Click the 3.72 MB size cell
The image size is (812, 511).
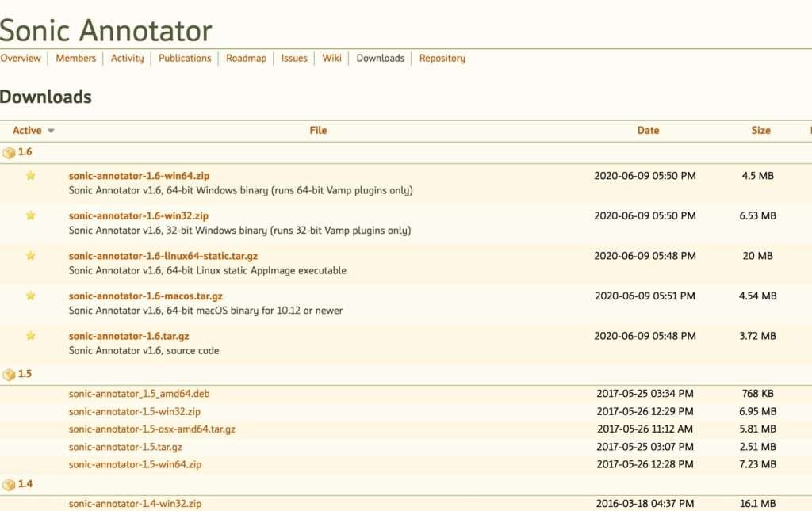click(x=757, y=336)
